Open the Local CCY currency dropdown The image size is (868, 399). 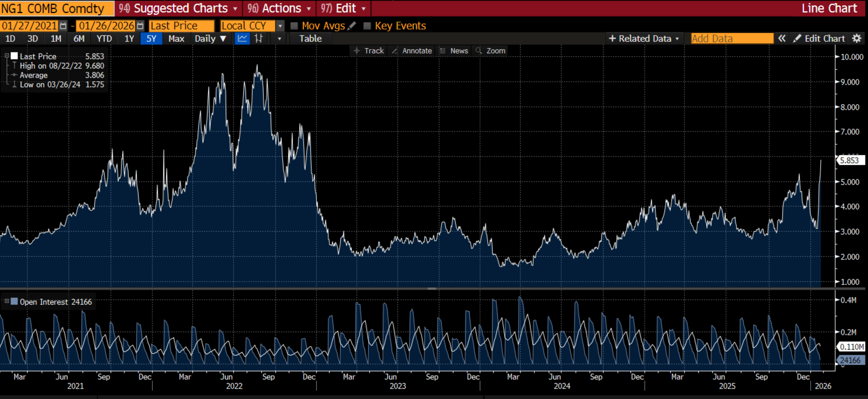click(280, 26)
